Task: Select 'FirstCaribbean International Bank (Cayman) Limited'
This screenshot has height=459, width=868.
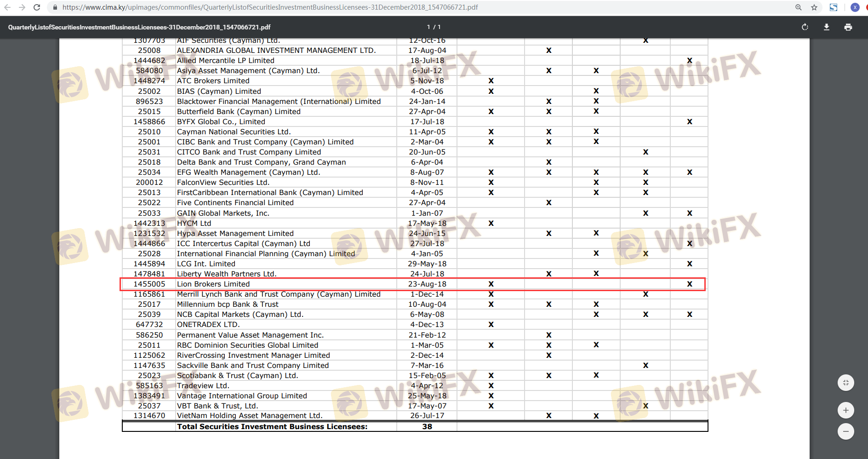Action: point(270,193)
